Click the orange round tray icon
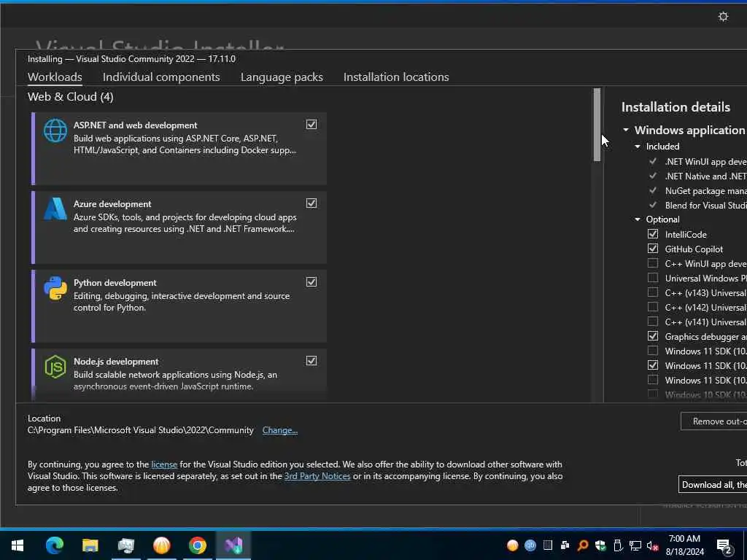The width and height of the screenshot is (747, 560). point(513,545)
